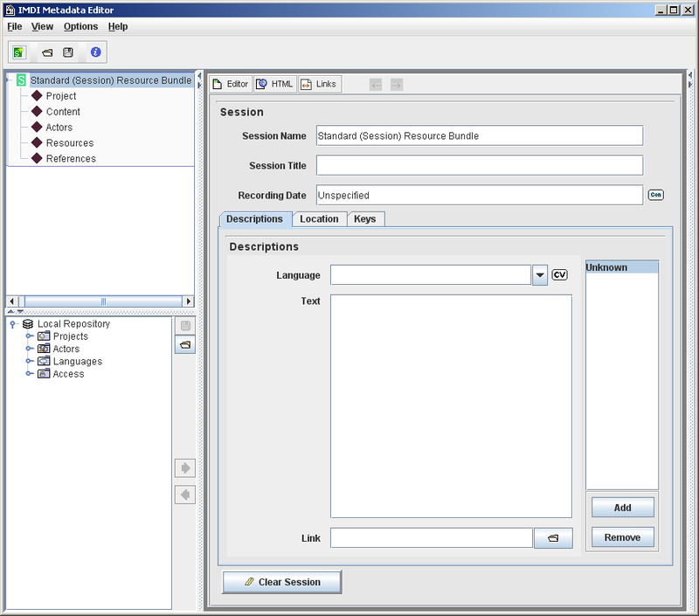The width and height of the screenshot is (699, 616).
Task: Click the left arrow transfer button
Action: 185,495
